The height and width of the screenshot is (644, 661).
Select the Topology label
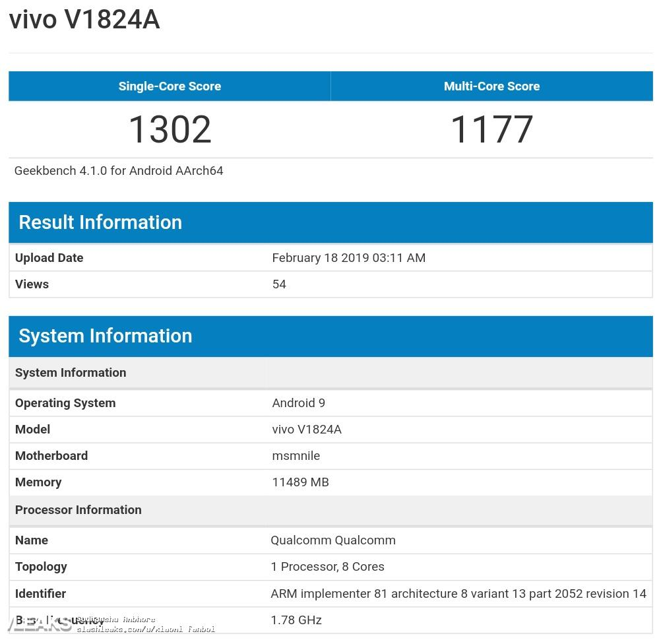coord(41,567)
